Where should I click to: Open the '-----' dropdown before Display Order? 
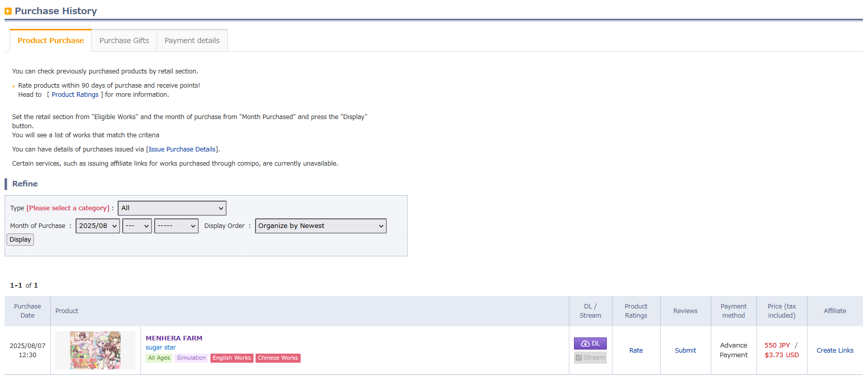point(176,226)
